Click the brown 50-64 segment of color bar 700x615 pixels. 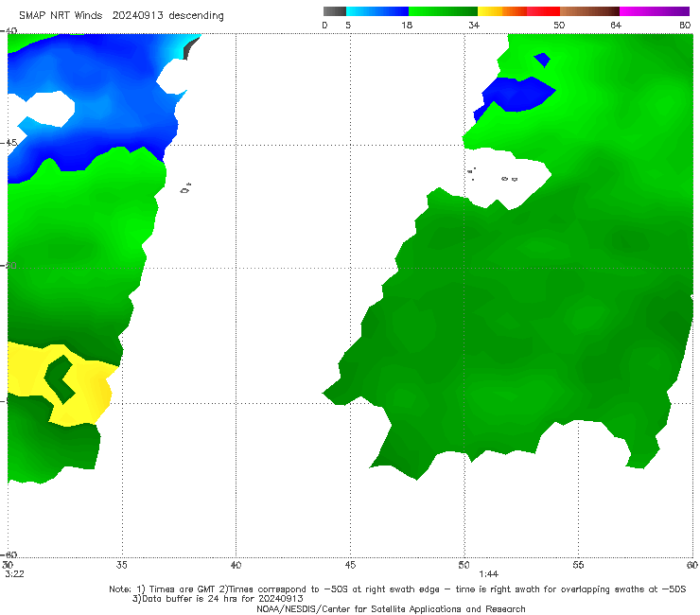click(589, 11)
